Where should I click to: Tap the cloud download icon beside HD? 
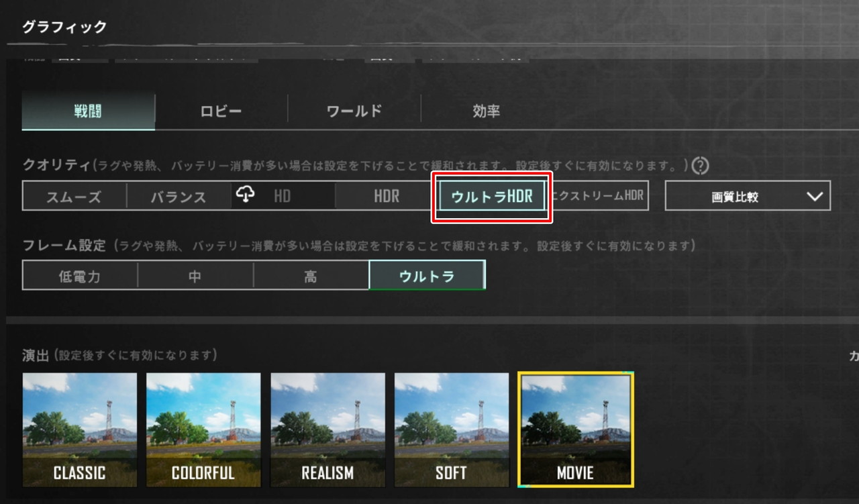click(246, 195)
